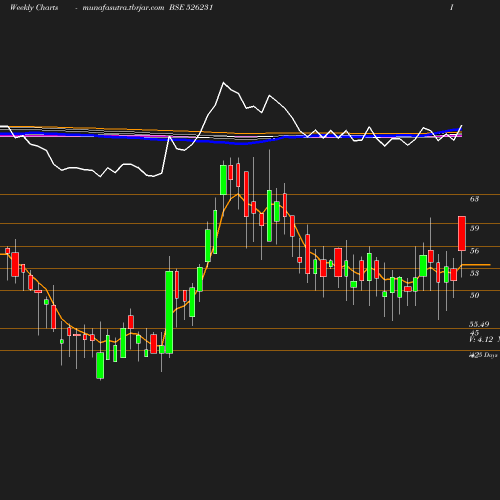Viewport: 500px width, 500px height.
Task: Select the lowest green candle at the chart bottom
Action: pos(100,366)
